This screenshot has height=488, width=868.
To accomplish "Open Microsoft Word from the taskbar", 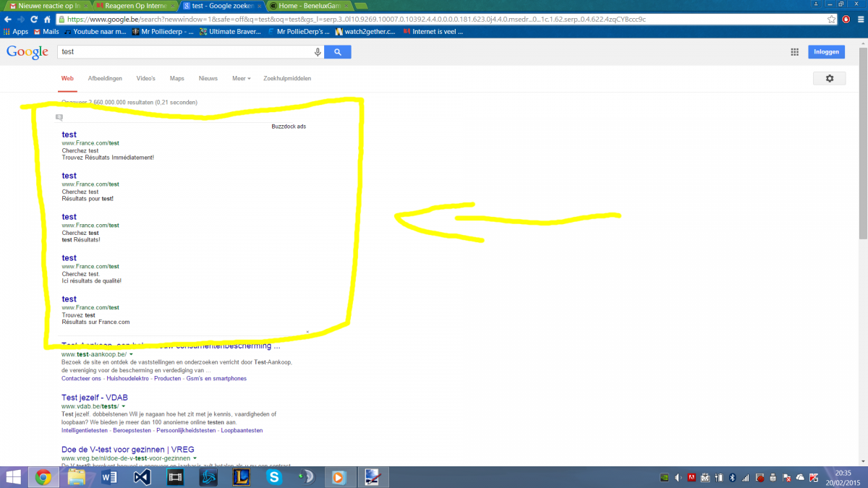I will [109, 476].
